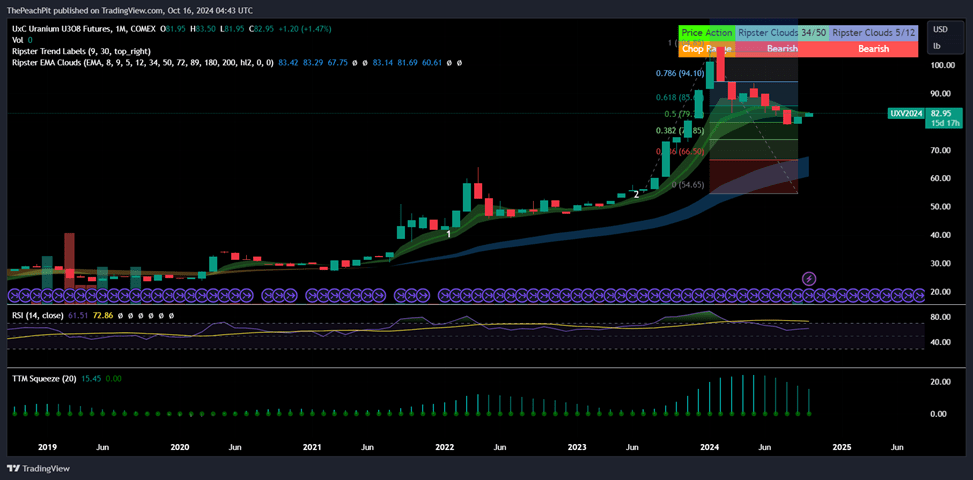Click the UXV2024 symbol price label
This screenshot has height=480, width=973.
[x=906, y=113]
